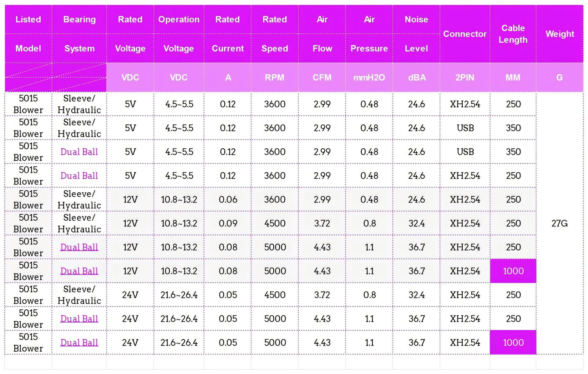588x374 pixels.
Task: Click the Dual Ball link in the 12V 1000 mm row
Action: click(x=79, y=271)
